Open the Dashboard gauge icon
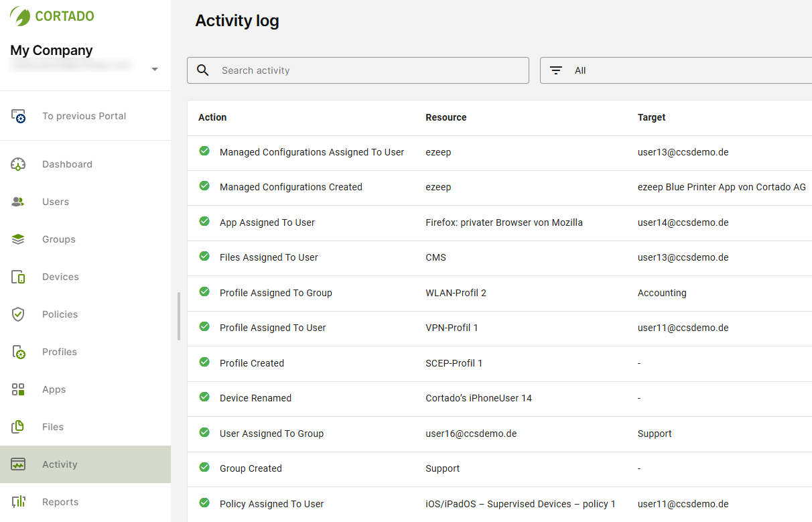This screenshot has height=522, width=812. [18, 164]
